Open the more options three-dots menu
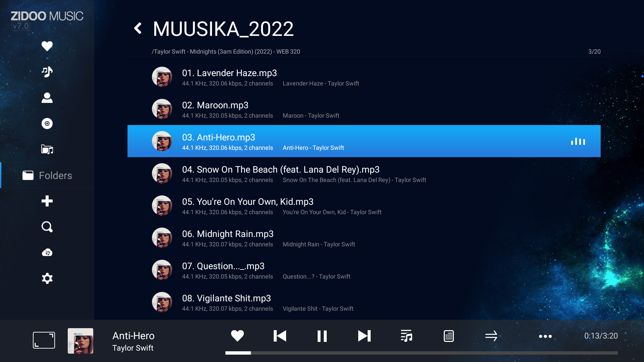644x362 pixels. (x=545, y=336)
